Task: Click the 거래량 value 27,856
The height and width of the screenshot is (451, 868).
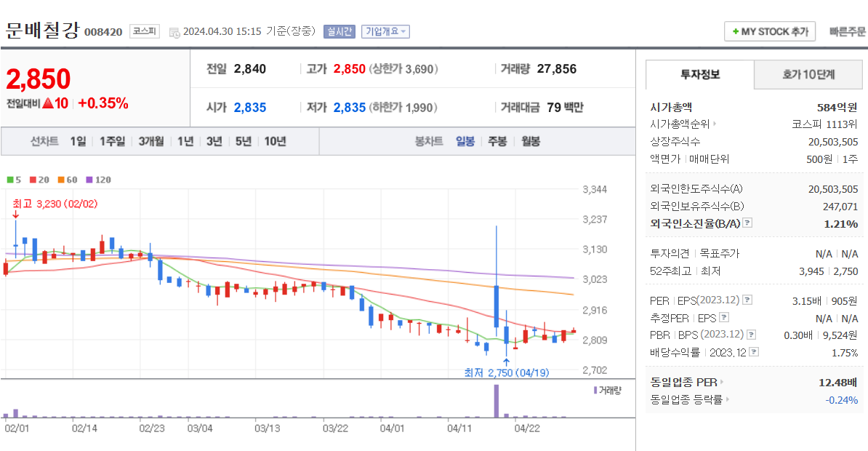Action: point(556,68)
